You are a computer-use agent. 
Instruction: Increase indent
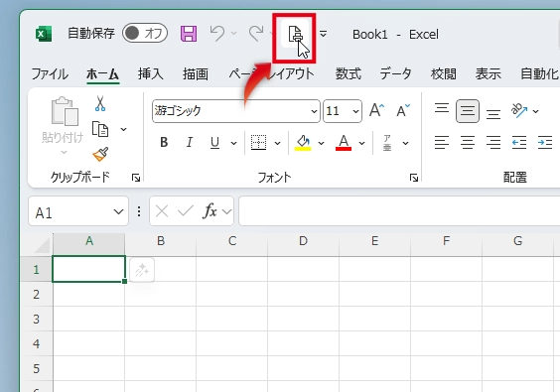coord(545,143)
